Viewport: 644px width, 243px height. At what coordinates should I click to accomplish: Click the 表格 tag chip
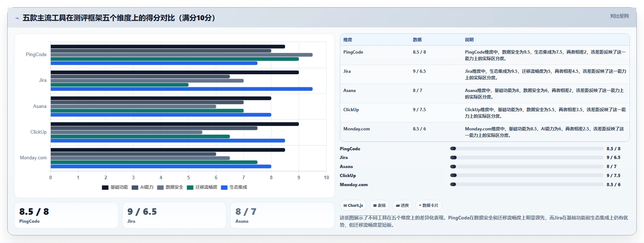(379, 205)
